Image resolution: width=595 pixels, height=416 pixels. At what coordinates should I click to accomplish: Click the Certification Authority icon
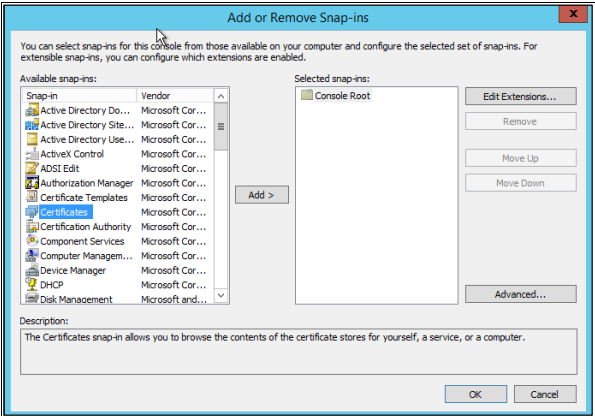pos(32,227)
